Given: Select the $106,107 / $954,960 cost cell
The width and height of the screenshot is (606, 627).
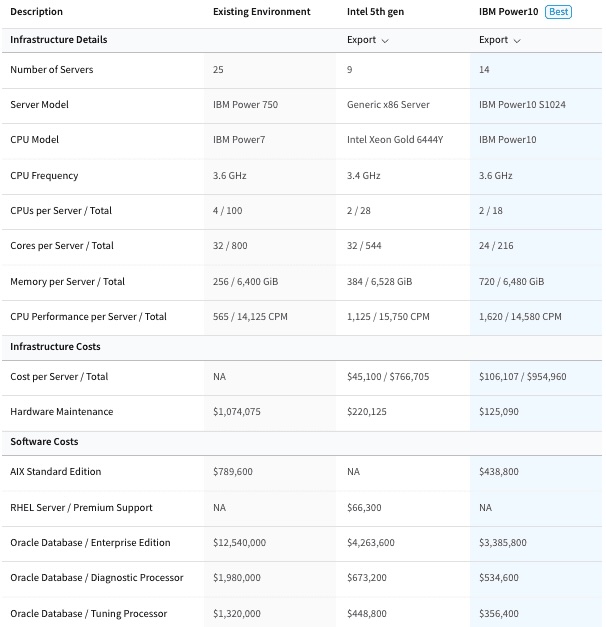Looking at the screenshot, I should coord(522,377).
